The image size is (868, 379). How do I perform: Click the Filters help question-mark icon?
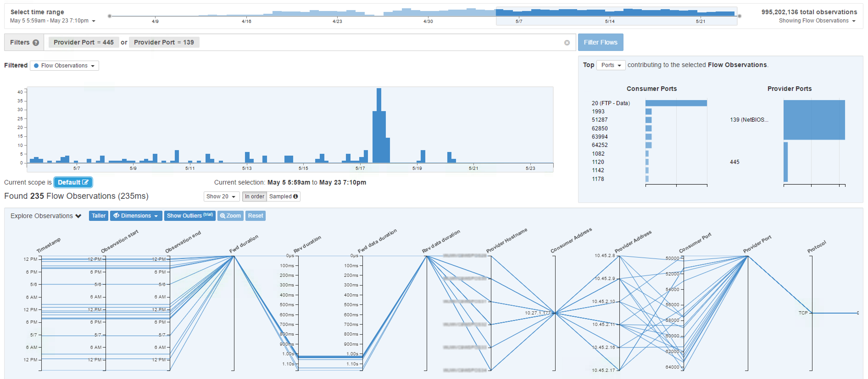click(36, 42)
